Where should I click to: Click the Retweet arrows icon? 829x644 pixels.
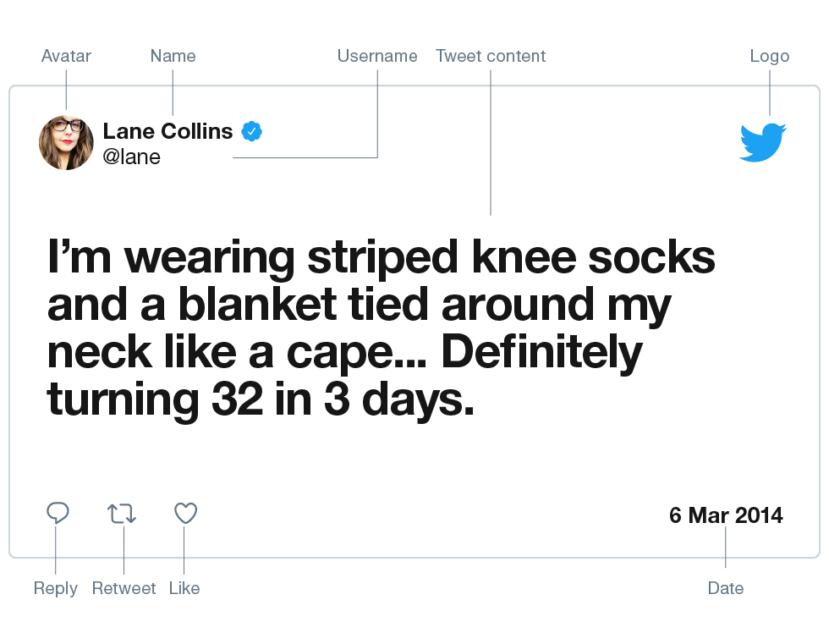tap(122, 514)
